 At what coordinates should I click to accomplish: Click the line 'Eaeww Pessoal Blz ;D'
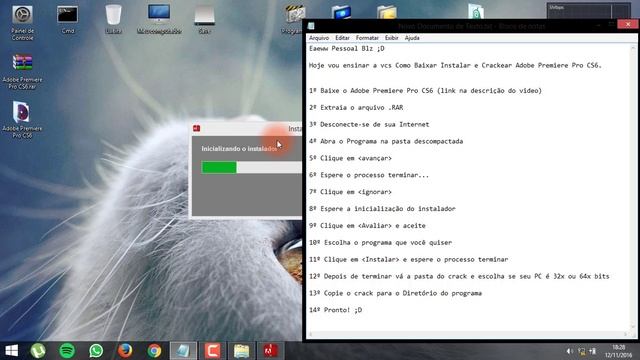point(347,48)
